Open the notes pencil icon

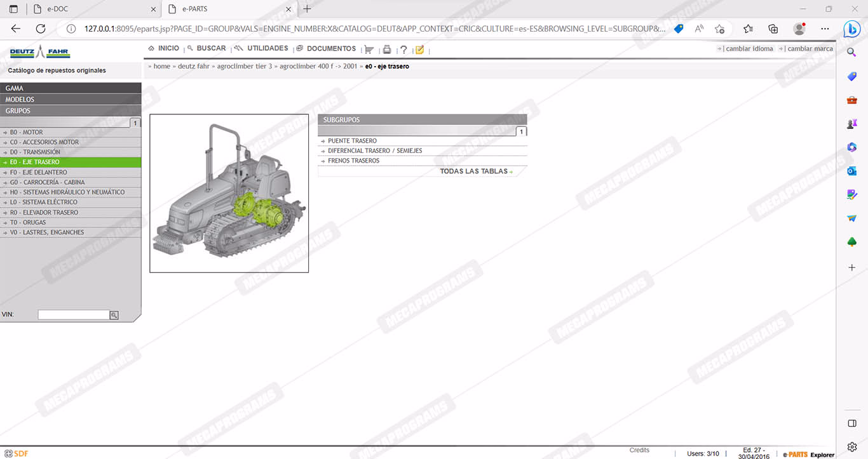(419, 50)
